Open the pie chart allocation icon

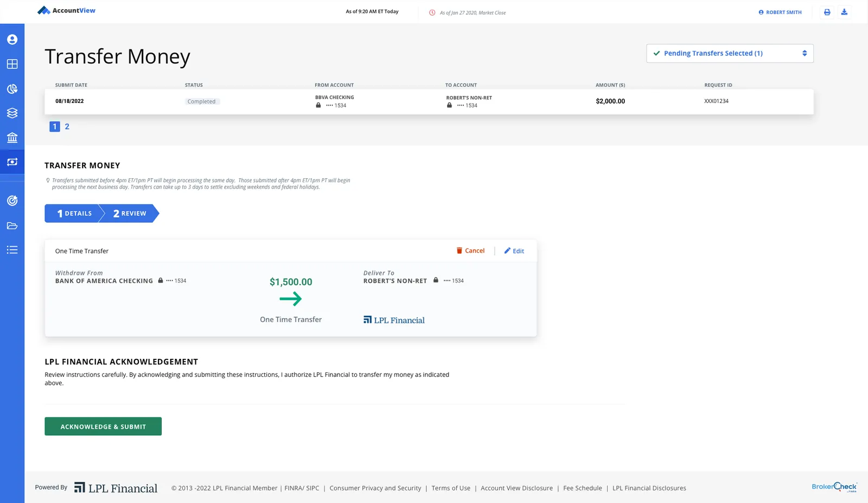click(12, 89)
